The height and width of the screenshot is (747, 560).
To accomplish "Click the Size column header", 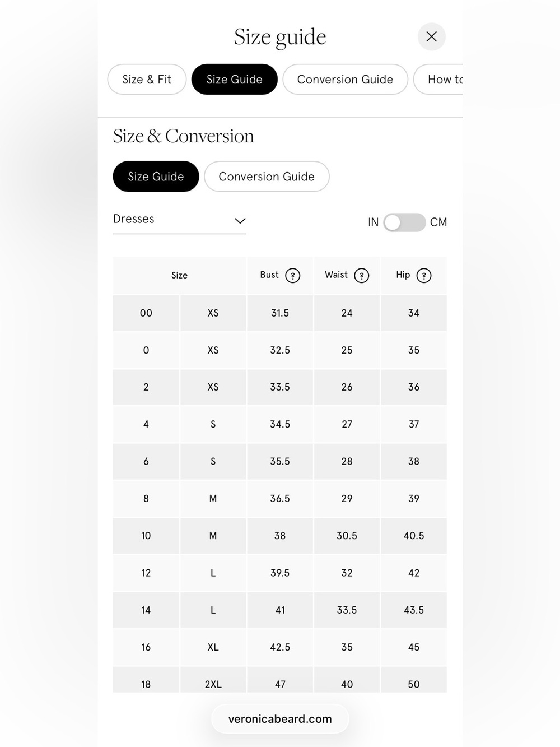I will click(179, 275).
